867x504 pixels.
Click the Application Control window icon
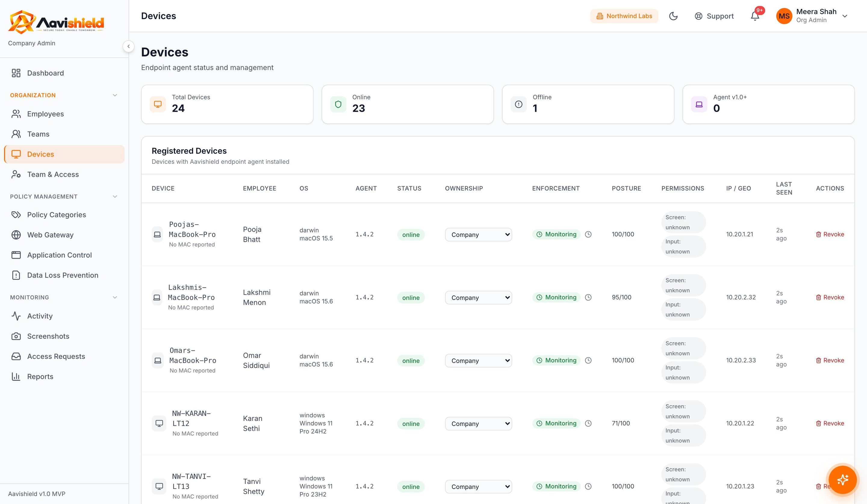tap(16, 255)
